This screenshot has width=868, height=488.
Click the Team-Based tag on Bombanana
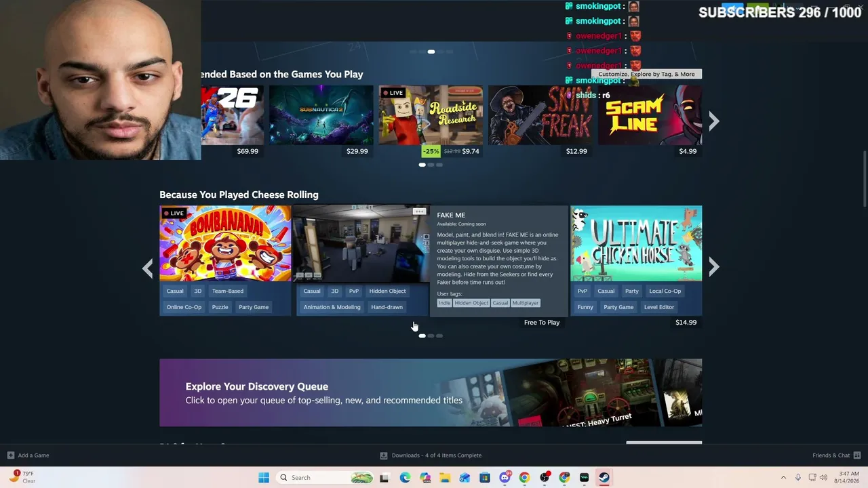tap(228, 291)
